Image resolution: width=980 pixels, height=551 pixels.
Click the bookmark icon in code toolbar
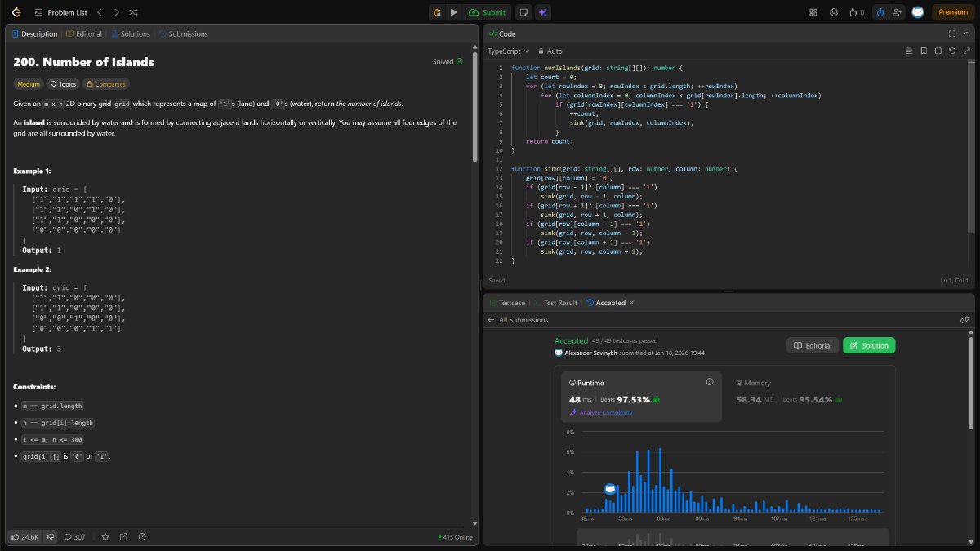click(x=923, y=51)
